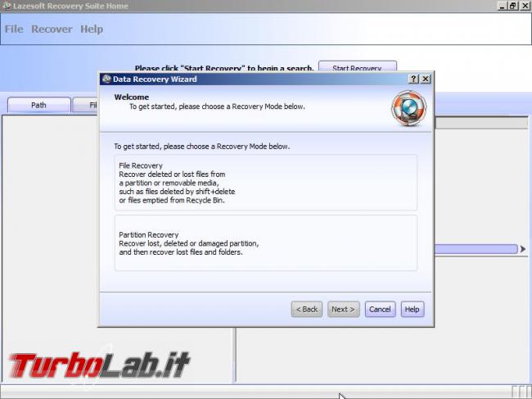
Task: Click the question mark help icon in wizard title bar
Action: tap(413, 79)
